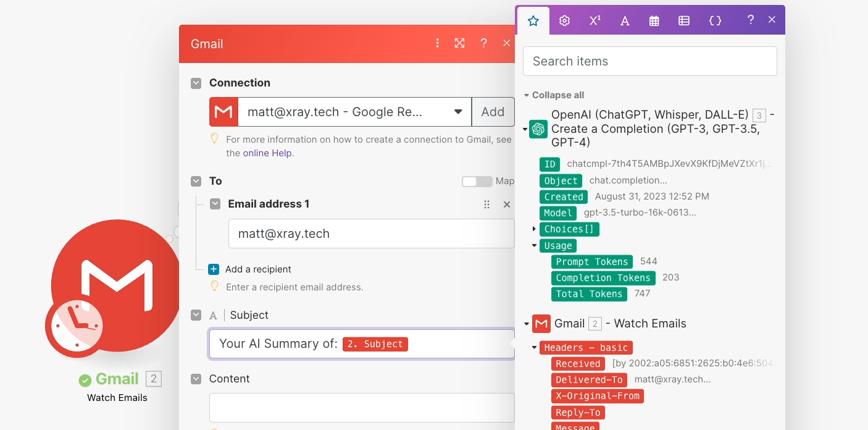
Task: Toggle the To field checkbox
Action: click(x=196, y=181)
